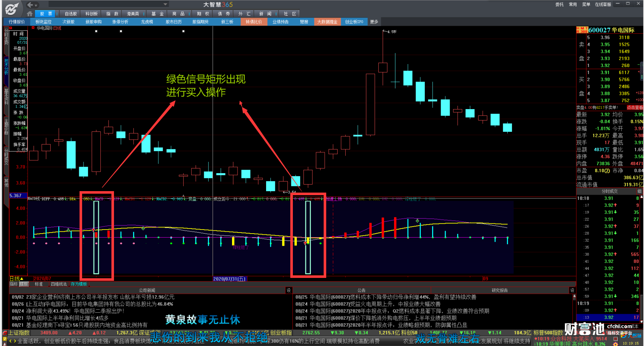644x346 pixels.
Task: Click the 分时成交 header in right panel
Action: pyautogui.click(x=610, y=191)
